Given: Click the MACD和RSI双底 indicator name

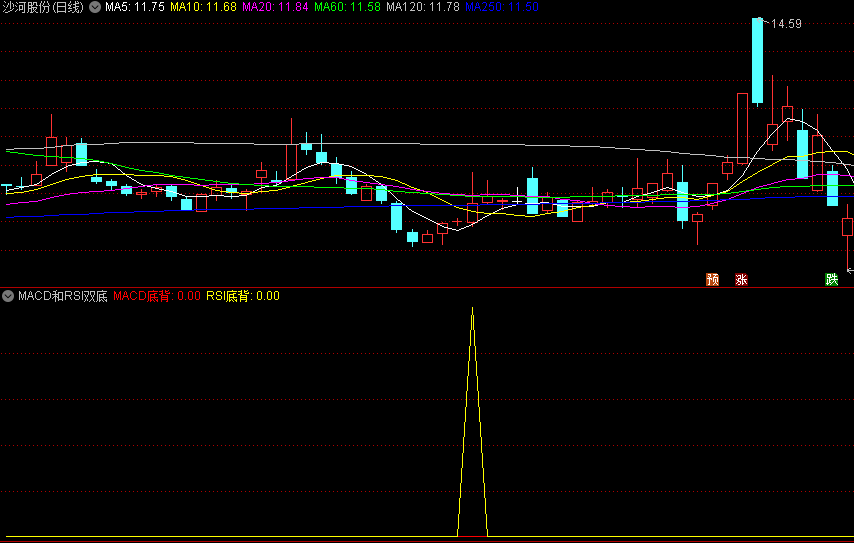Looking at the screenshot, I should click(x=63, y=296).
